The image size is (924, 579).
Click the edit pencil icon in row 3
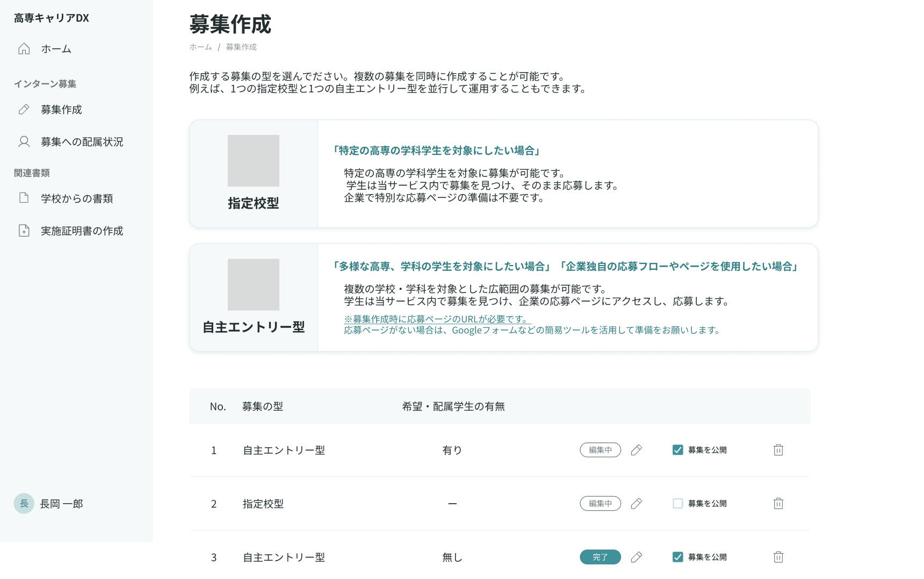click(x=637, y=557)
